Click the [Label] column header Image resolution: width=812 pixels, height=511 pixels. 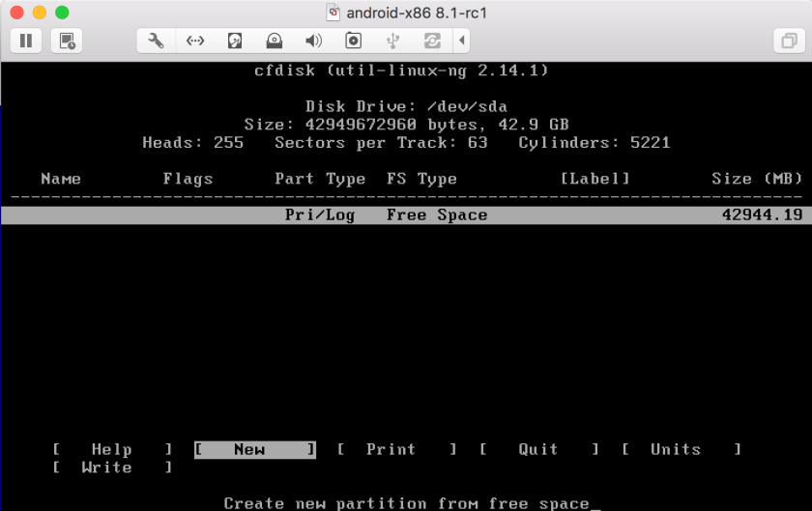595,179
